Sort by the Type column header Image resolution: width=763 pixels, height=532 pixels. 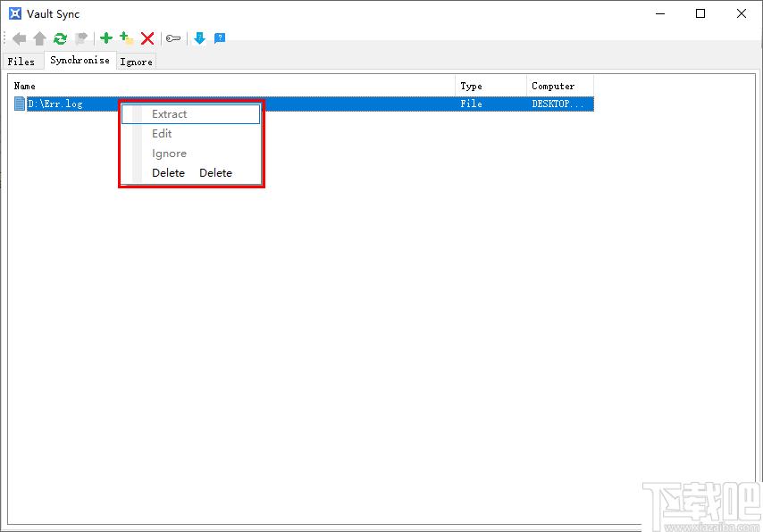pyautogui.click(x=491, y=86)
